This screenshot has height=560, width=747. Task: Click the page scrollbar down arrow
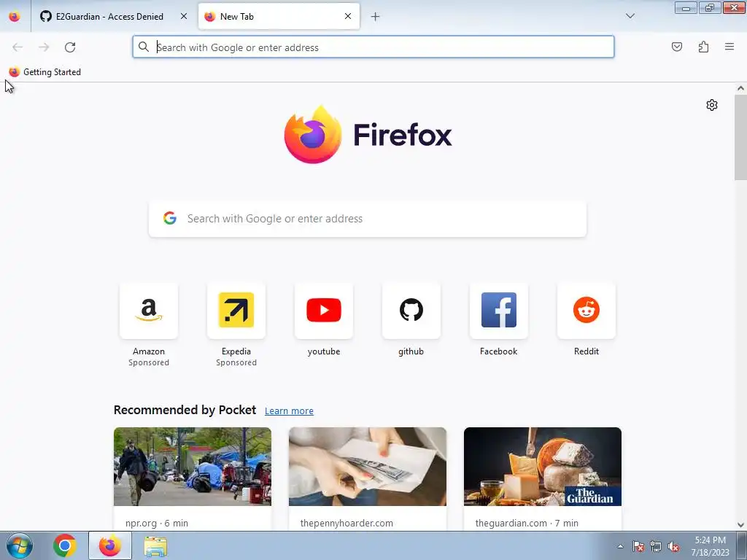coord(740,525)
